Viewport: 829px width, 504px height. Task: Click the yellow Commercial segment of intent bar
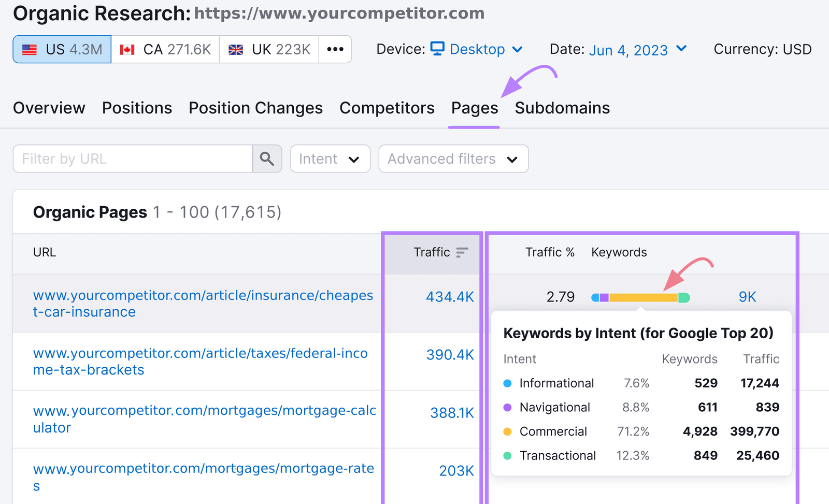tap(642, 297)
